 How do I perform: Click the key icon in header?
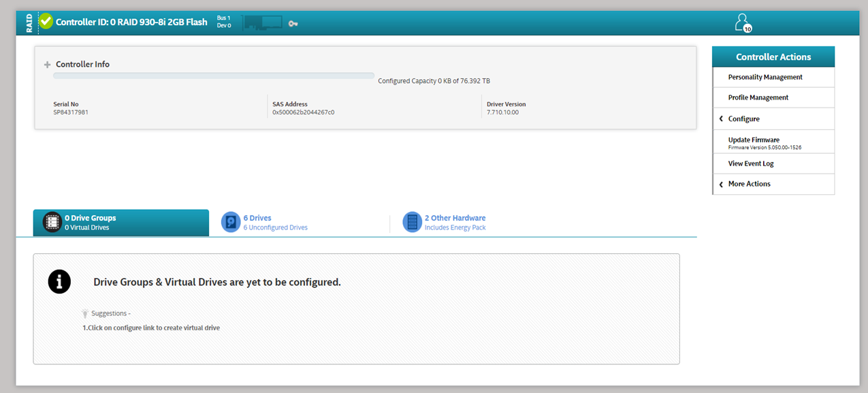[293, 24]
